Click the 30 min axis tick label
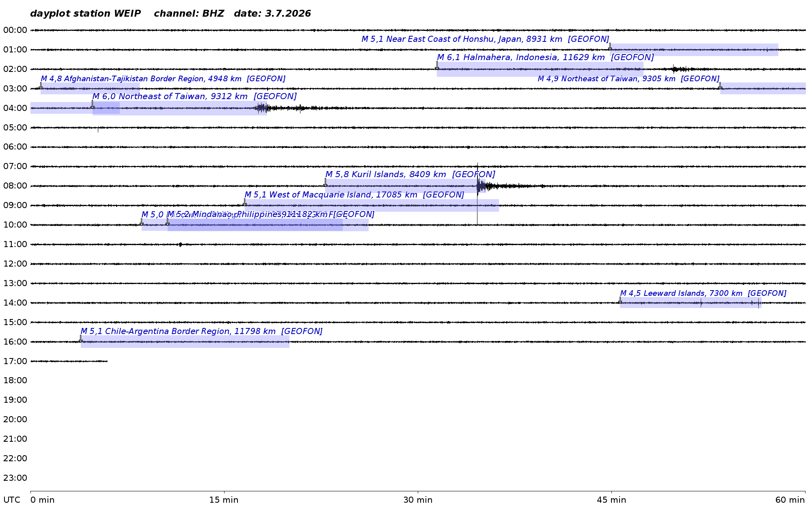The width and height of the screenshot is (812, 508). (x=418, y=500)
